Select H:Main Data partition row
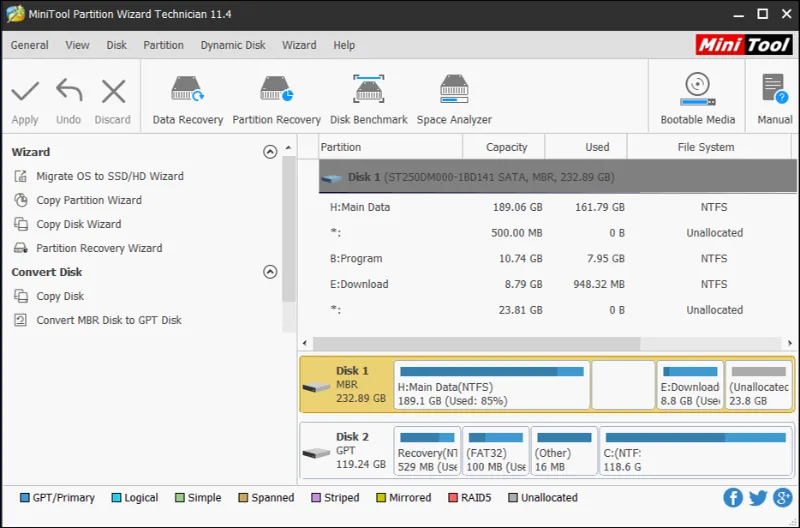Image resolution: width=800 pixels, height=528 pixels. point(558,207)
